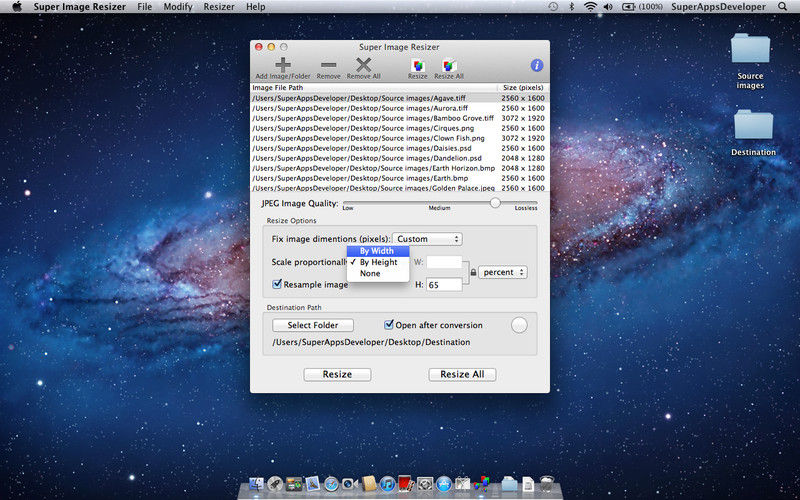This screenshot has width=800, height=500.
Task: Click the aspect ratio lock icon
Action: (473, 273)
